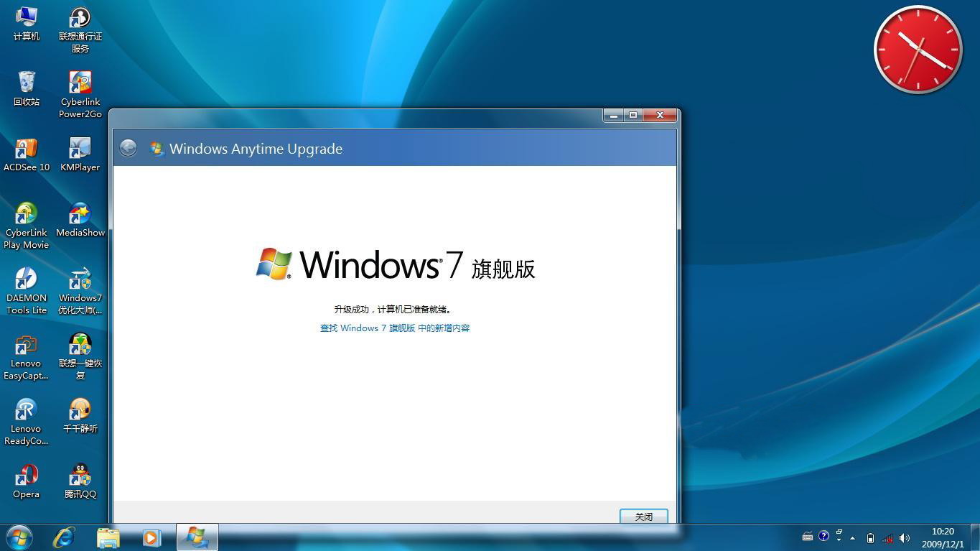The image size is (980, 551).
Task: Click the 关闭 button in the wizard
Action: pyautogui.click(x=643, y=517)
